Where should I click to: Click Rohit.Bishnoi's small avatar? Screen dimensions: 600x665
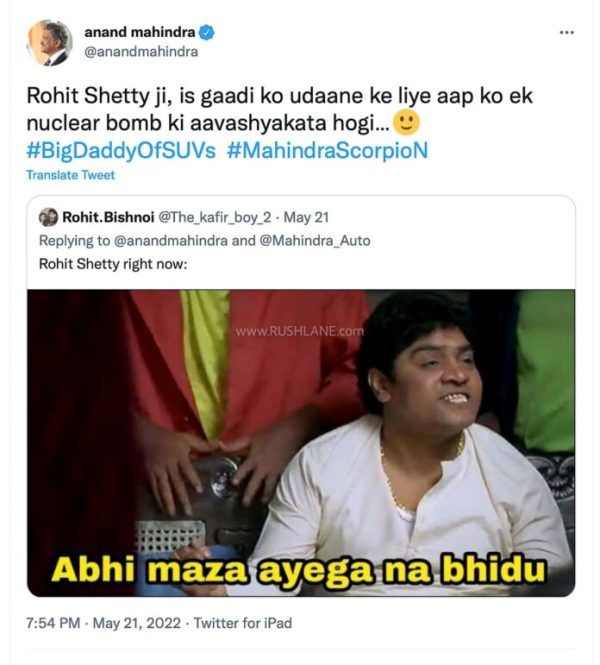pos(48,218)
